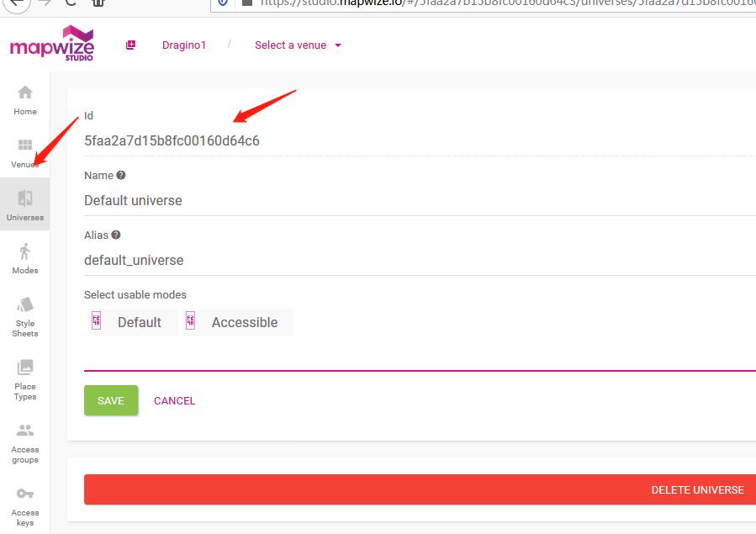Screen dimensions: 756x534
Task: Click the organization switch icon beside Dragino1
Action: click(x=130, y=45)
